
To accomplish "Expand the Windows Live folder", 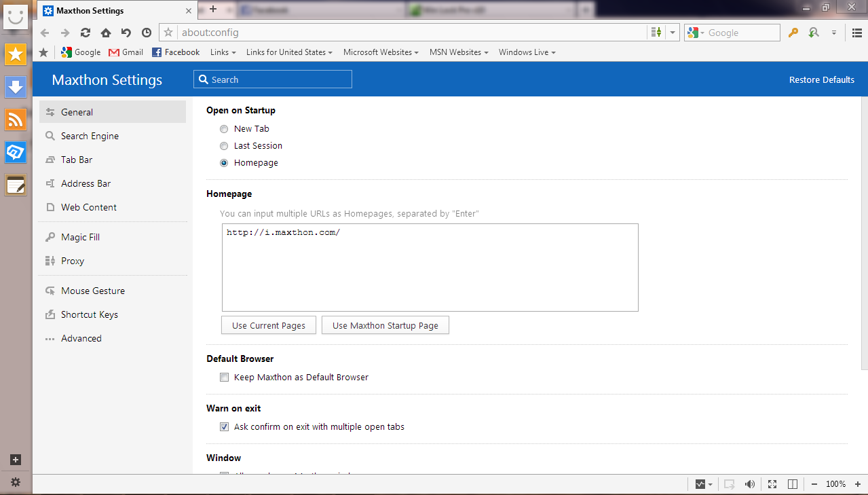I will [x=527, y=52].
